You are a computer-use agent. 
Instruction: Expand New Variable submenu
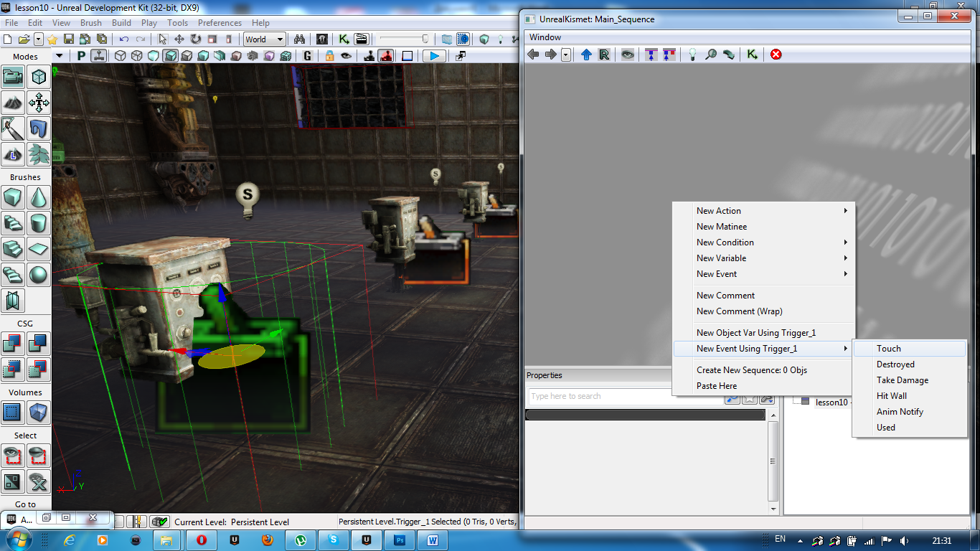pos(763,258)
